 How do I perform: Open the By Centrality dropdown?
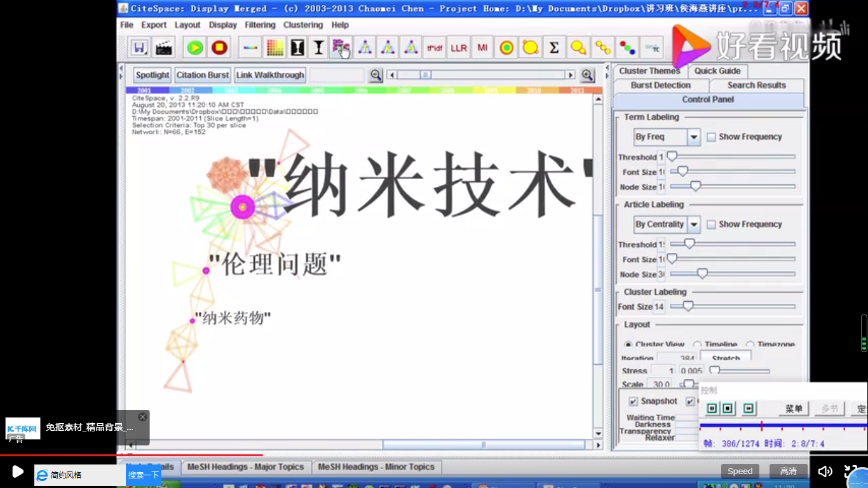coord(694,224)
